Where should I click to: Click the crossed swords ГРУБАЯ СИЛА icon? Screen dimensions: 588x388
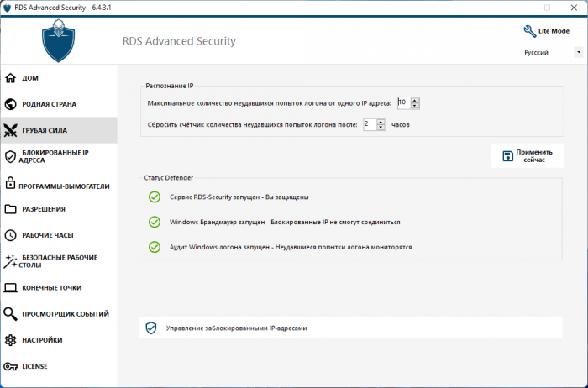coord(10,130)
